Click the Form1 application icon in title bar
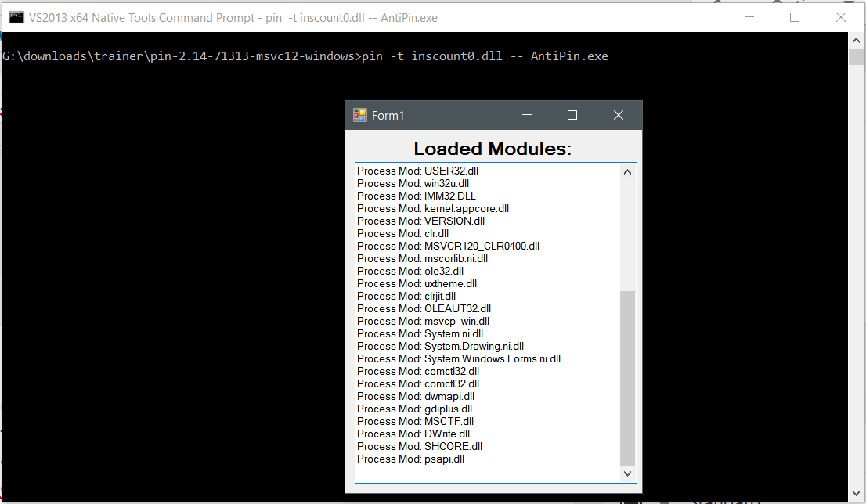Viewport: 866px width, 504px height. (x=360, y=115)
